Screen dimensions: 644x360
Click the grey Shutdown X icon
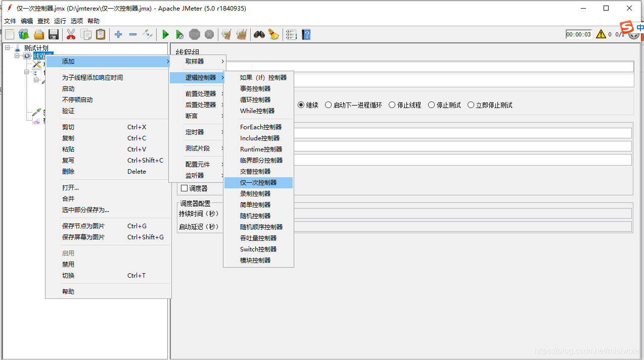(x=209, y=34)
